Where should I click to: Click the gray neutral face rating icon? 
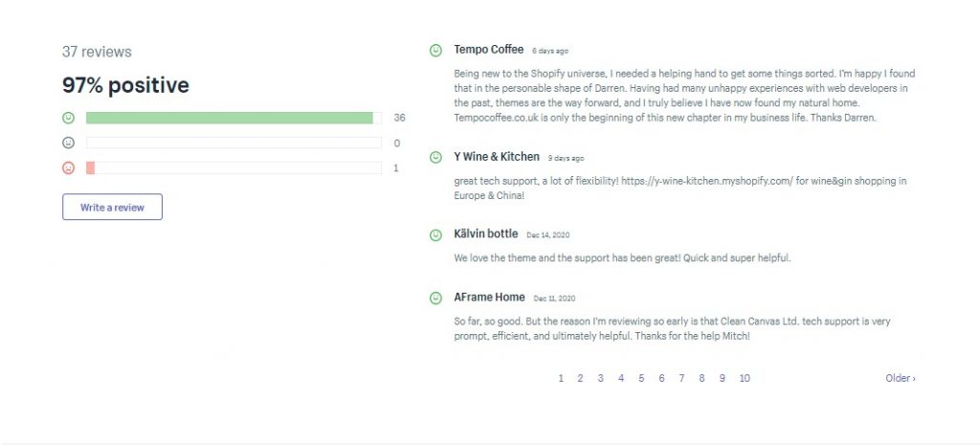[x=69, y=143]
